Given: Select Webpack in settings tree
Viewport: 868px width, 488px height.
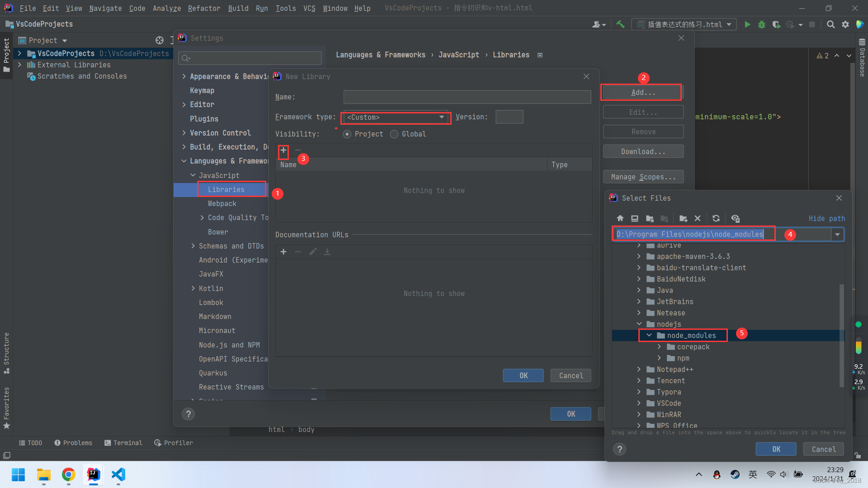Looking at the screenshot, I should 222,204.
